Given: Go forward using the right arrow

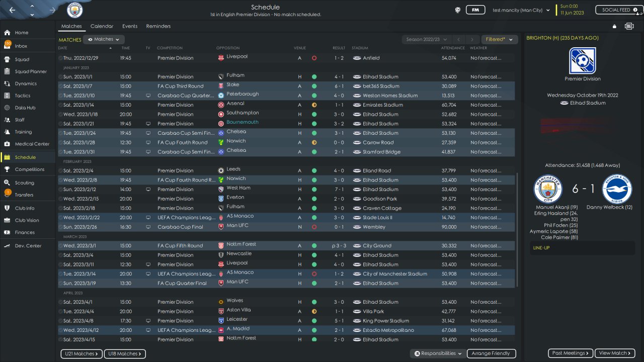Looking at the screenshot, I should pyautogui.click(x=53, y=10).
